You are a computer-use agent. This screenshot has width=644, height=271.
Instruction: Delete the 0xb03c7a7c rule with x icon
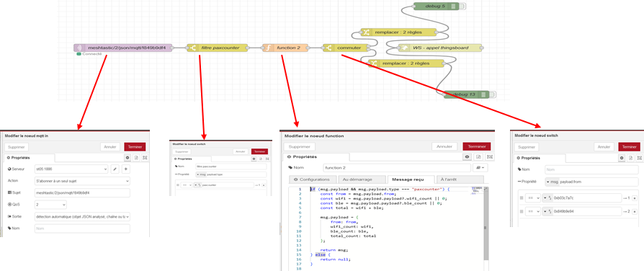point(635,198)
